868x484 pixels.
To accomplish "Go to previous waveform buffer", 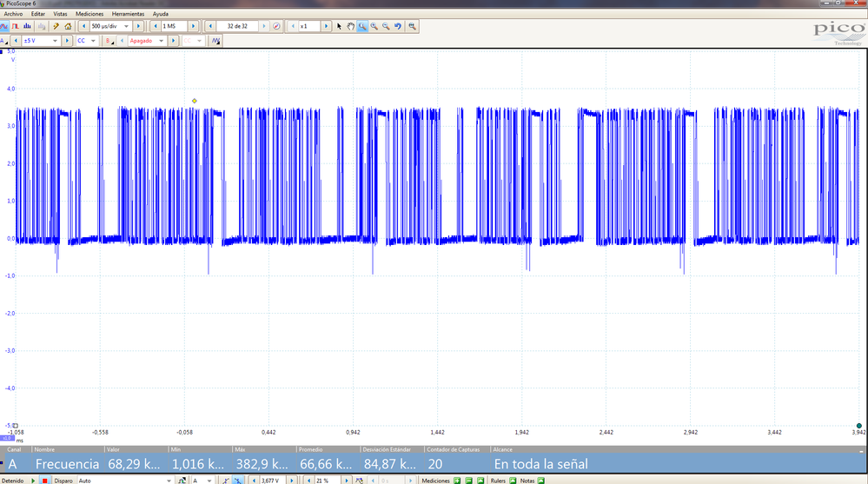I will pos(210,26).
